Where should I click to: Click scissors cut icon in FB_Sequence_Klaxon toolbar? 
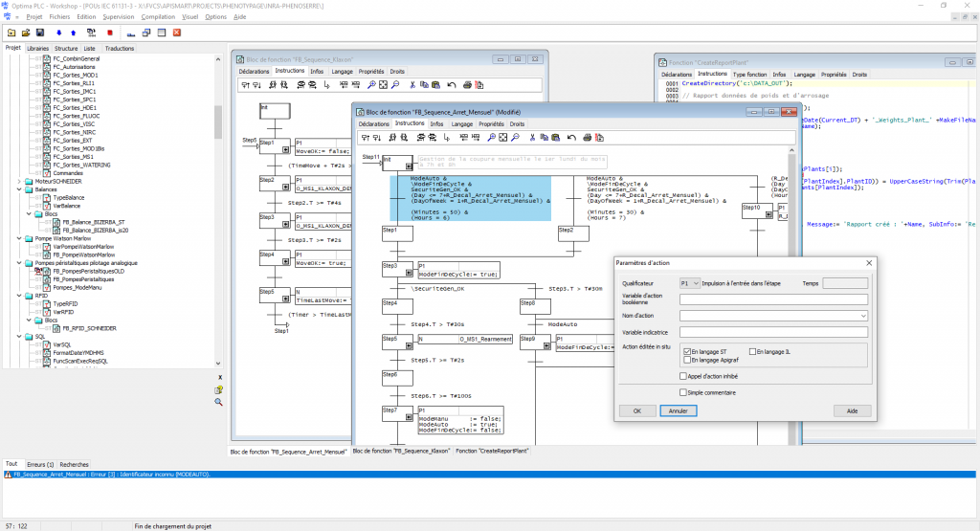(412, 85)
